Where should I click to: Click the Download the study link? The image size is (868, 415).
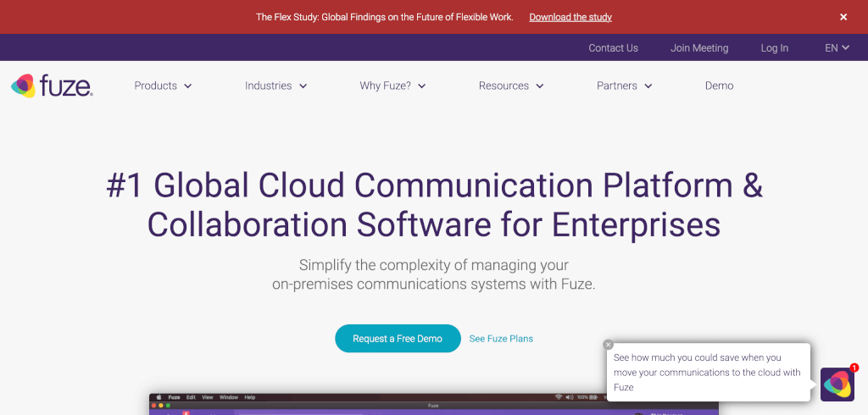pos(570,17)
